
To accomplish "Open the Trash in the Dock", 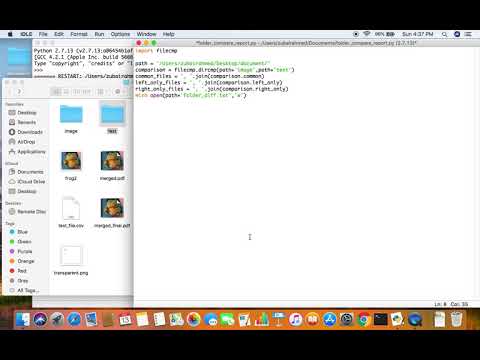I will [457, 319].
